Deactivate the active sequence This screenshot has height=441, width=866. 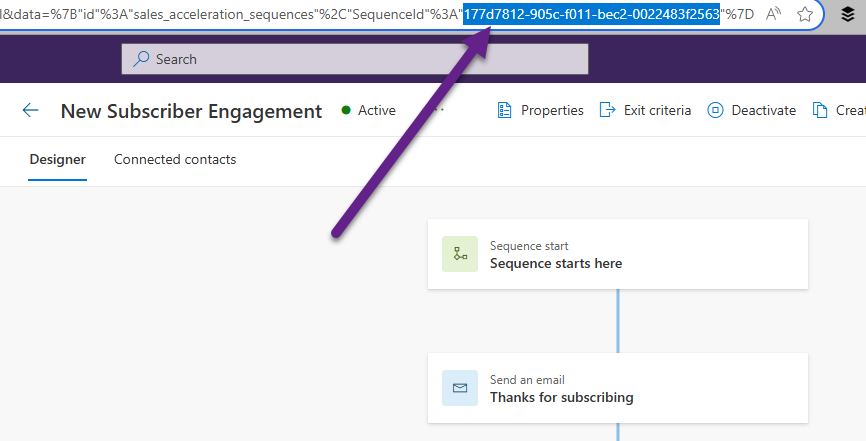[x=752, y=111]
